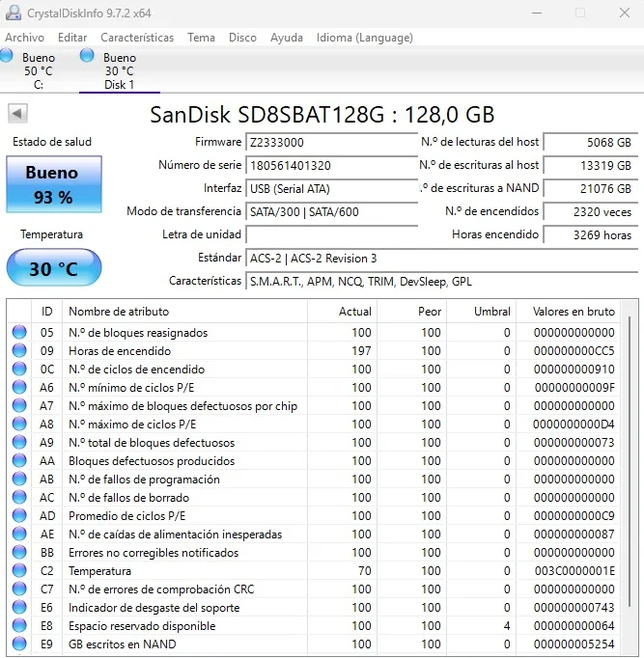Click Actual value 70 in Temperatura row
644x658 pixels.
point(364,571)
